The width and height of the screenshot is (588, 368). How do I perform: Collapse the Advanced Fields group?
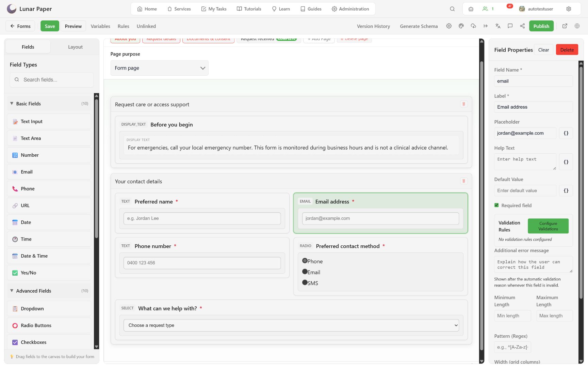click(49, 291)
